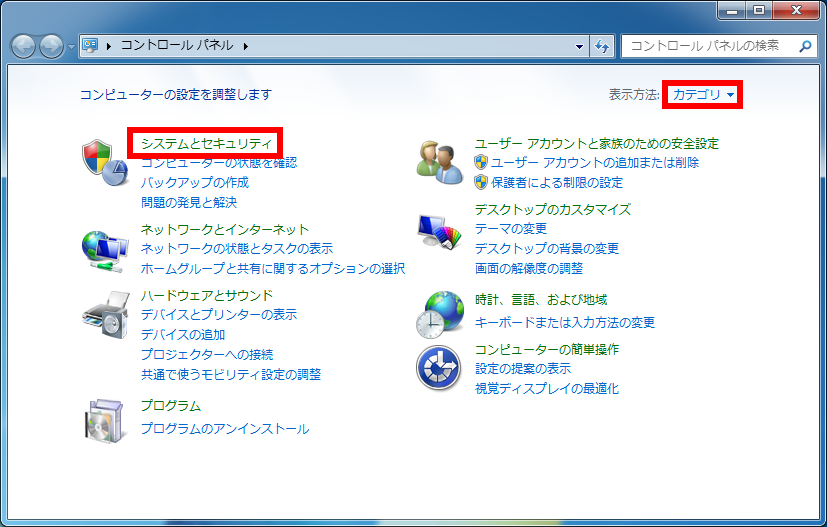827x527 pixels.
Task: Click the User Accounts people icon
Action: (x=440, y=162)
